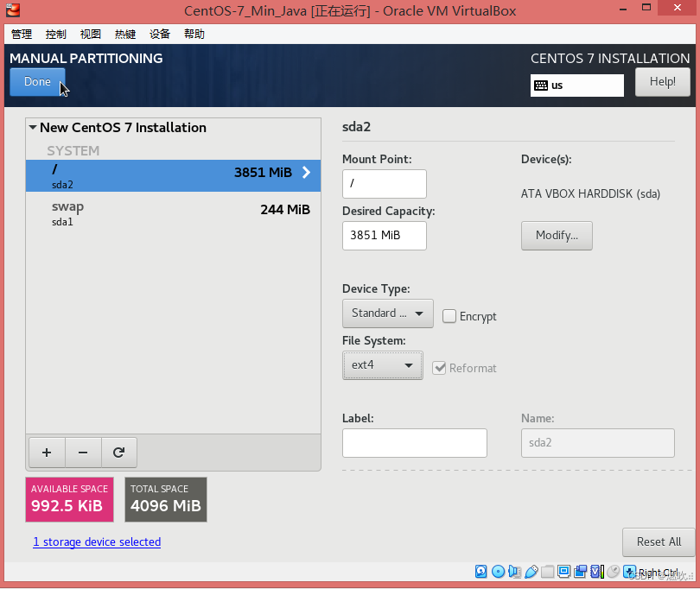Click the keyboard layout icon next to us
Image resolution: width=700 pixels, height=589 pixels.
tap(541, 85)
